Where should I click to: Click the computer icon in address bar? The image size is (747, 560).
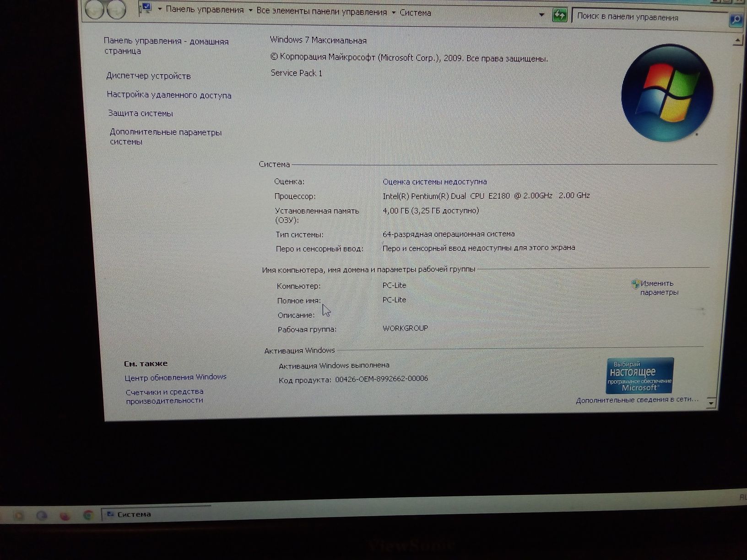pos(146,8)
